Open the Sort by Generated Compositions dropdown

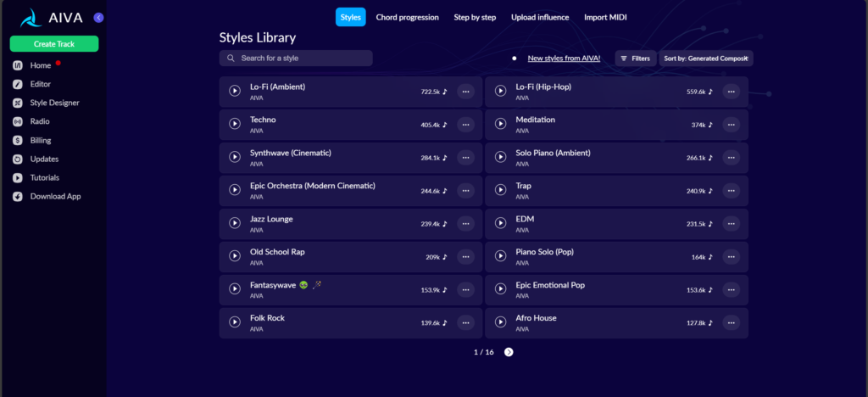(706, 59)
